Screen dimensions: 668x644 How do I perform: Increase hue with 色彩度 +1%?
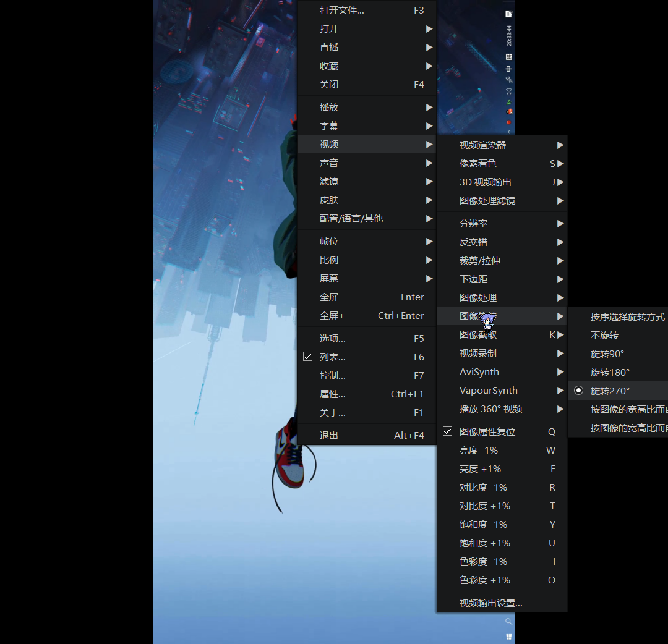(502, 580)
